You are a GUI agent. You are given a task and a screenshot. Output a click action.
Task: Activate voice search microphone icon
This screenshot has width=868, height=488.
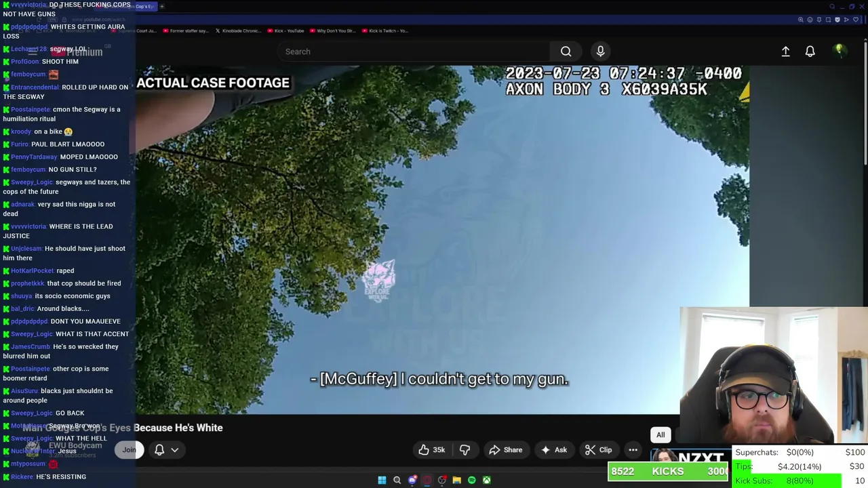point(600,52)
